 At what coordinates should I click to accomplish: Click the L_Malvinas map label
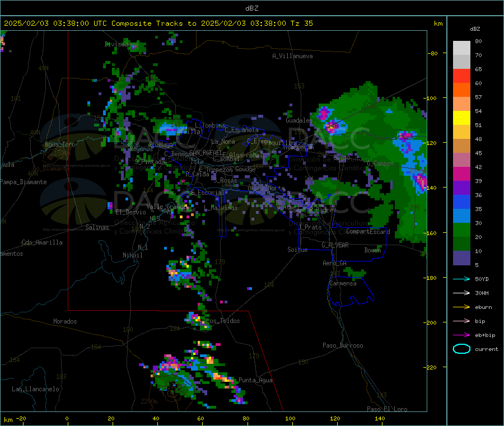pyautogui.click(x=221, y=208)
